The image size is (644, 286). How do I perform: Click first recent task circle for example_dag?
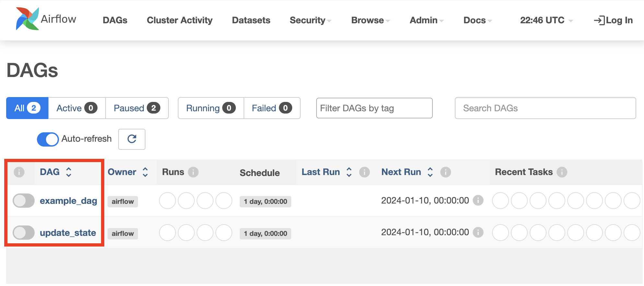(500, 201)
